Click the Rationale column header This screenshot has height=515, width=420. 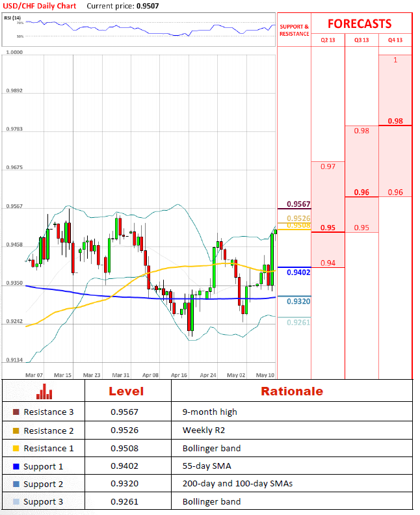tap(292, 391)
